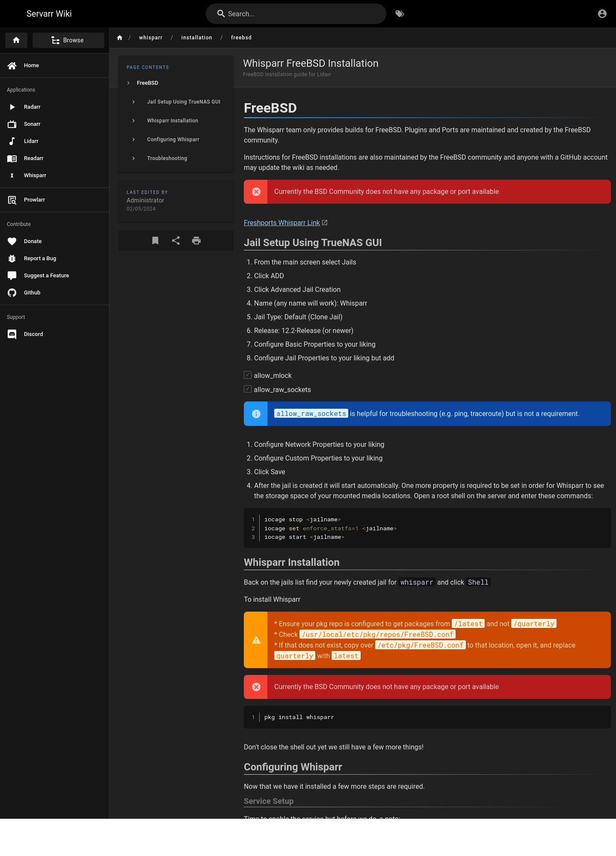Open Discord support link
Screen dimensions: 616x856
tap(55, 334)
